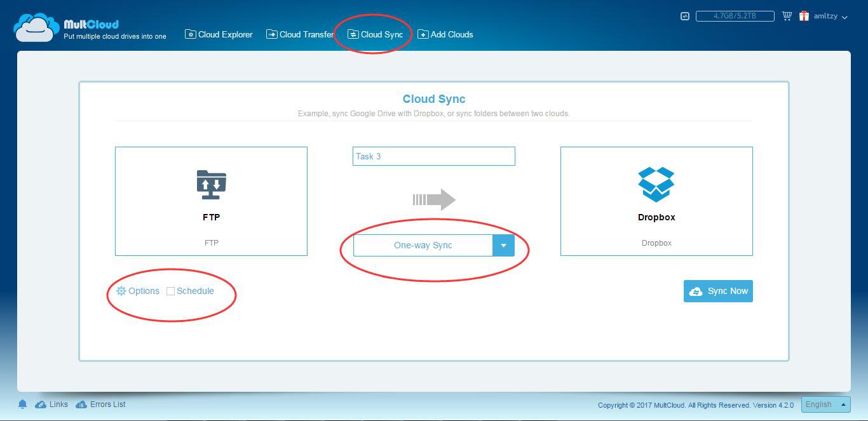Click the copyright notice text

pyautogui.click(x=696, y=405)
